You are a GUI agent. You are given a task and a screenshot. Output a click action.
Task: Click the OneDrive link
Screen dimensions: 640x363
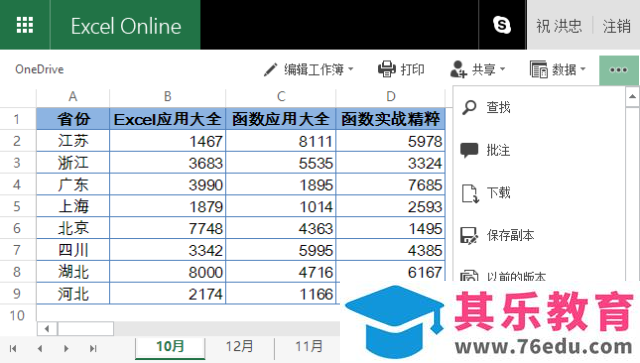[40, 69]
